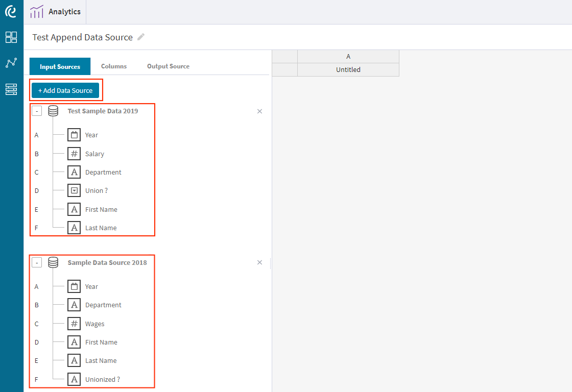
Task: Select the text icon beside Department
Action: click(x=74, y=172)
